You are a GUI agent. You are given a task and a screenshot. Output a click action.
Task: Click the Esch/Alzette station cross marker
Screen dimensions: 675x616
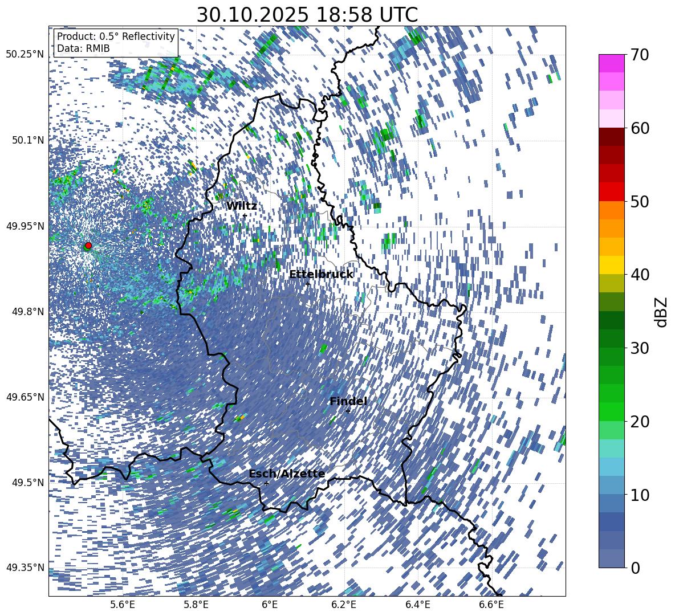(x=266, y=483)
